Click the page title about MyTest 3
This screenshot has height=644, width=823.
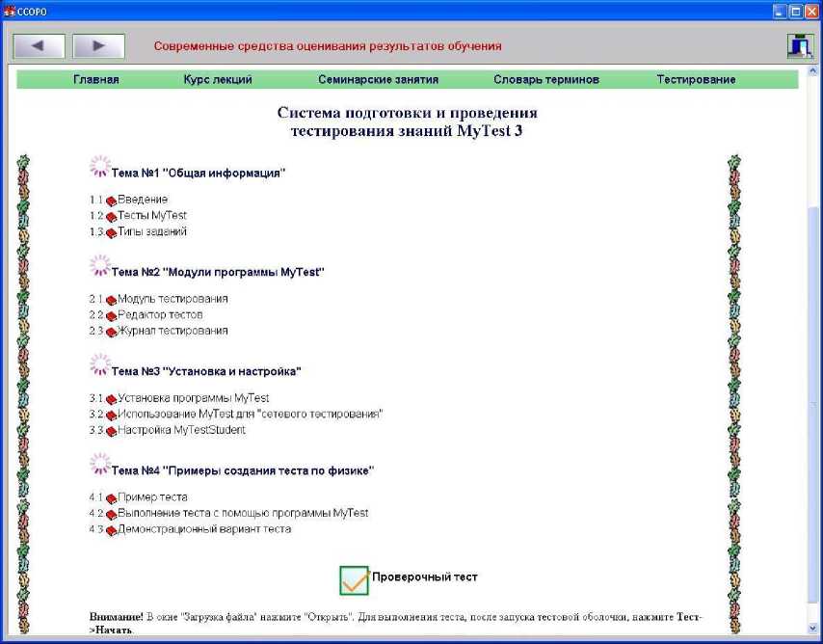click(x=407, y=121)
